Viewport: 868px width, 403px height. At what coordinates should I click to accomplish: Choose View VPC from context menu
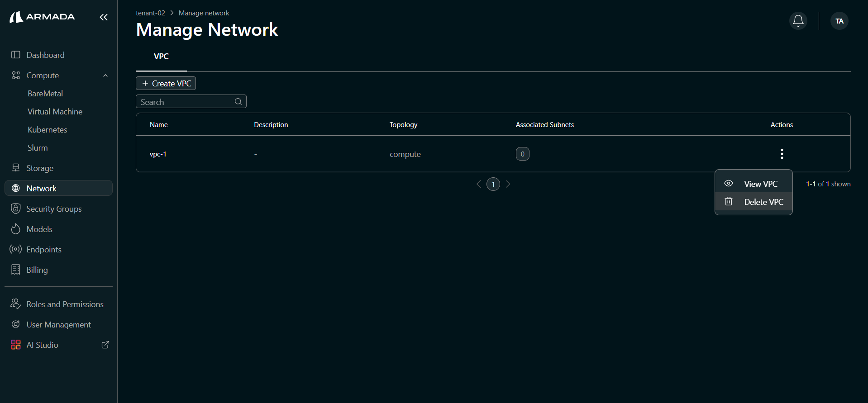click(754, 184)
